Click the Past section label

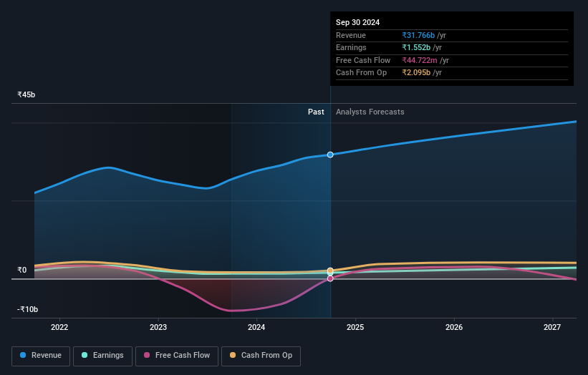[316, 112]
